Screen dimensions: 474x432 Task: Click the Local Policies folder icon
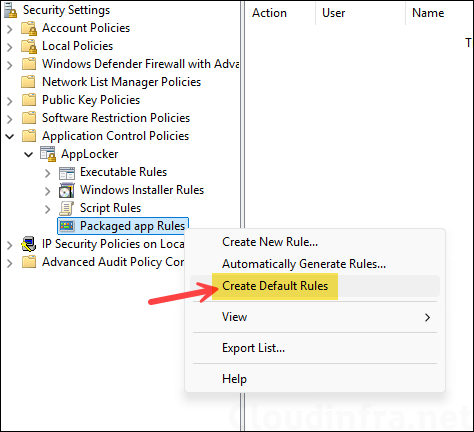click(x=29, y=46)
